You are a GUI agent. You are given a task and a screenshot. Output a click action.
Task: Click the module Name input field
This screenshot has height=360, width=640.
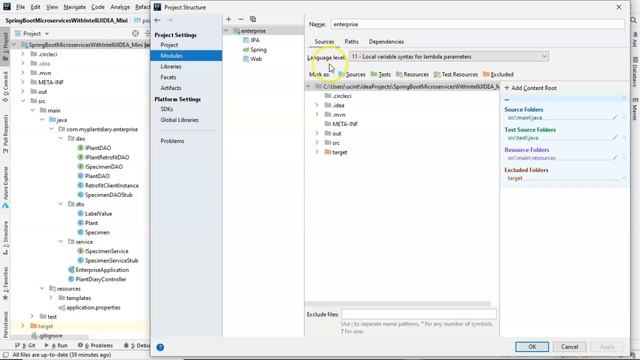click(x=477, y=24)
